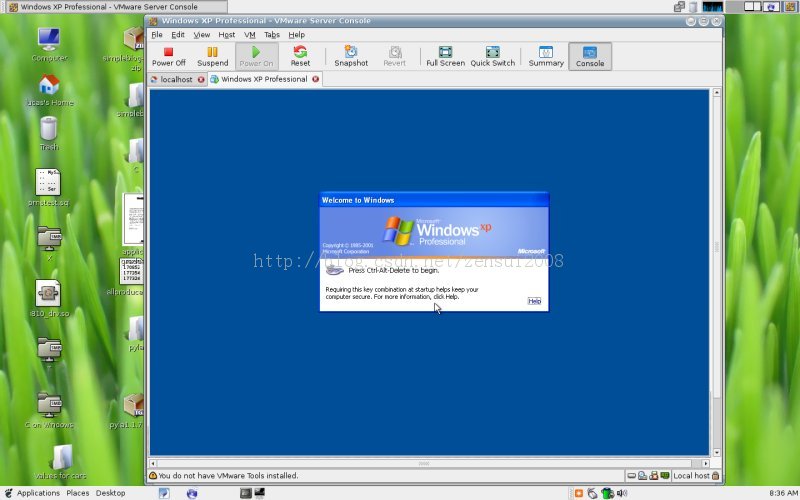Viewport: 800px width, 500px height.
Task: Reset the virtual machine
Action: [x=300, y=56]
